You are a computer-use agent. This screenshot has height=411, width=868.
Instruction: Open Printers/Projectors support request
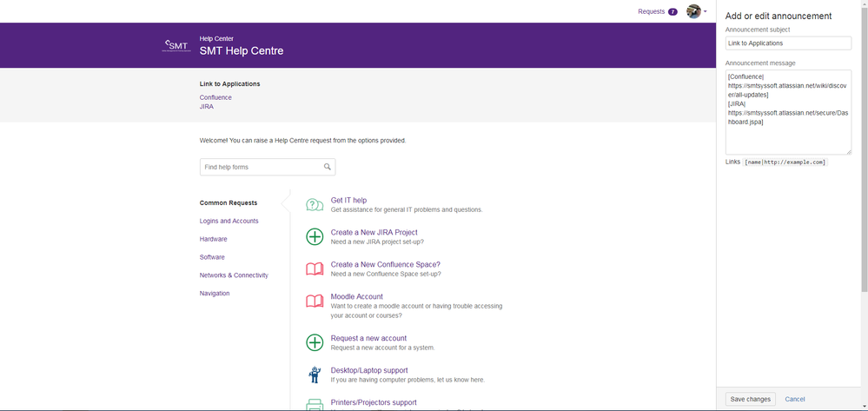[374, 402]
